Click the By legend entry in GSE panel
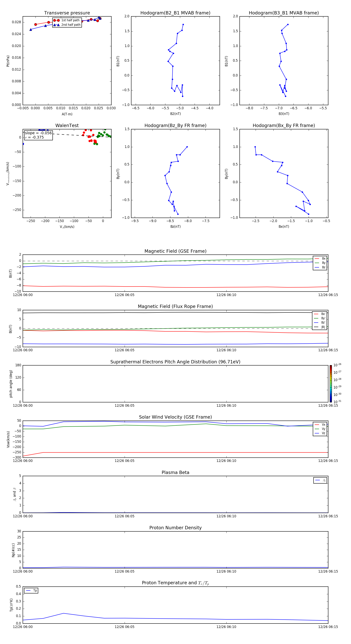The width and height of the screenshot is (351, 644). point(320,263)
